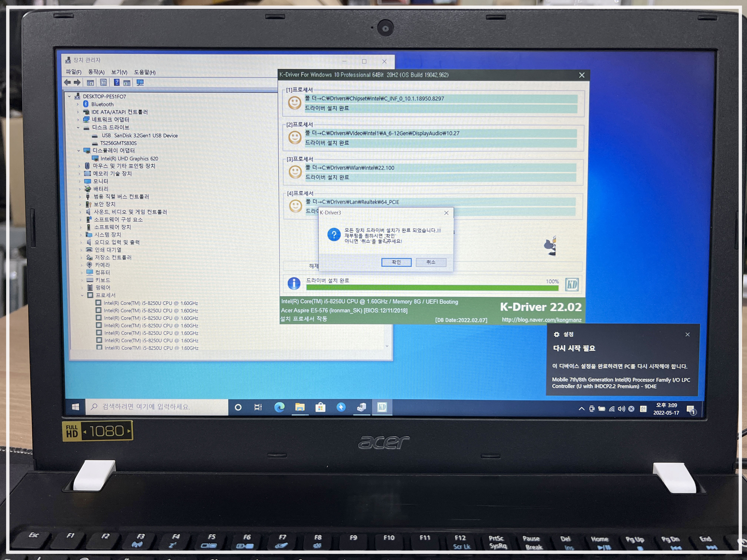This screenshot has height=560, width=747.
Task: Click the help question mark toolbar icon
Action: 117,82
